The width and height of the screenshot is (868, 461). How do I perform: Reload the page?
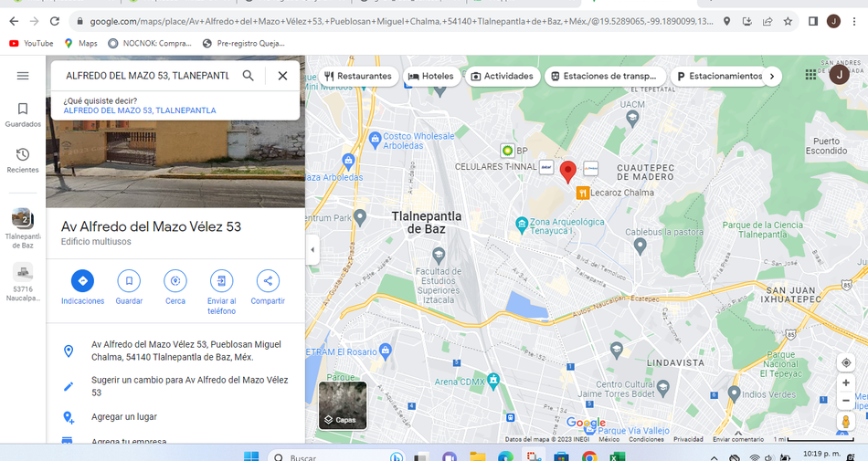pyautogui.click(x=54, y=21)
